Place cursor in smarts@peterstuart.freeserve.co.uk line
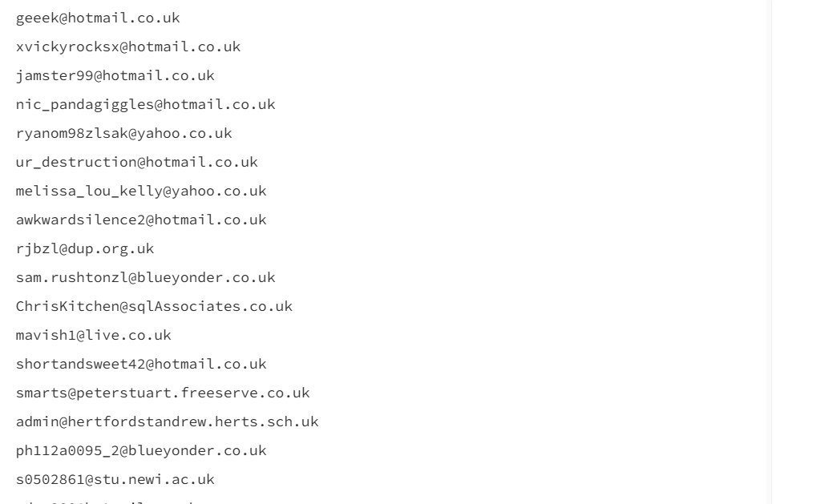The image size is (837, 504). click(x=163, y=393)
